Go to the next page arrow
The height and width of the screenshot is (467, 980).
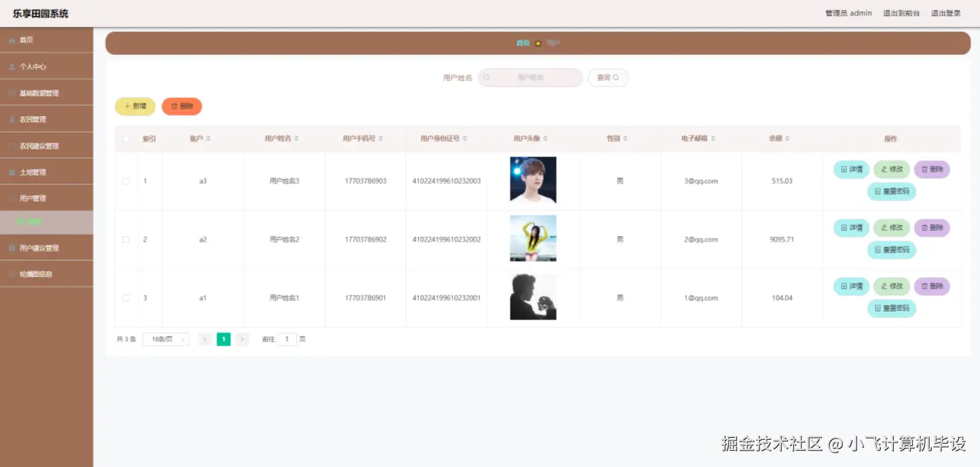click(x=242, y=339)
